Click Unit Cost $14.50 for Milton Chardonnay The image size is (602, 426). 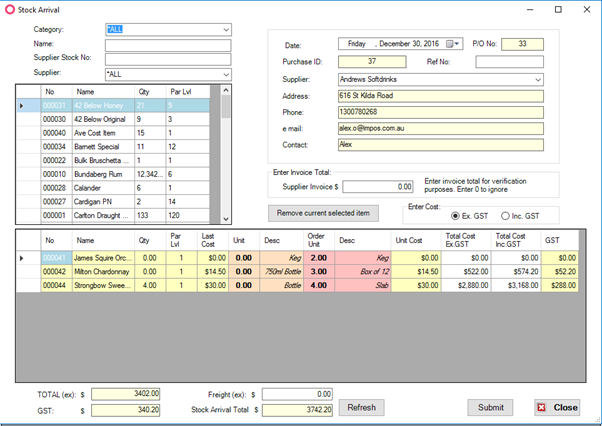tap(416, 272)
